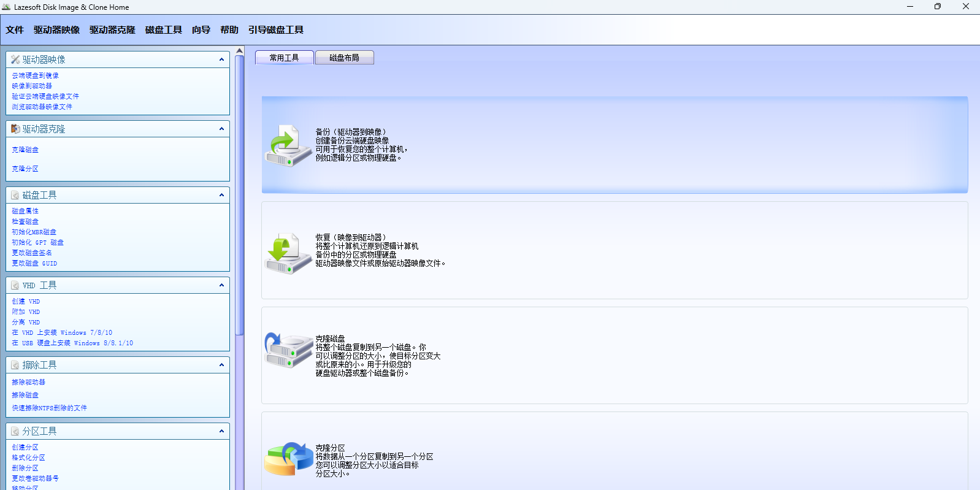Click the icon beside 磁盘工具 header

tap(15, 195)
